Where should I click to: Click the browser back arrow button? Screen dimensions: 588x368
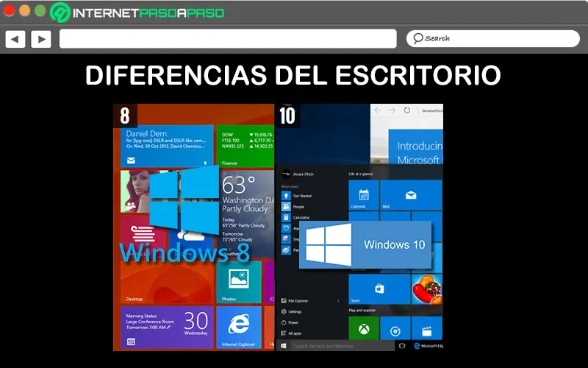15,39
